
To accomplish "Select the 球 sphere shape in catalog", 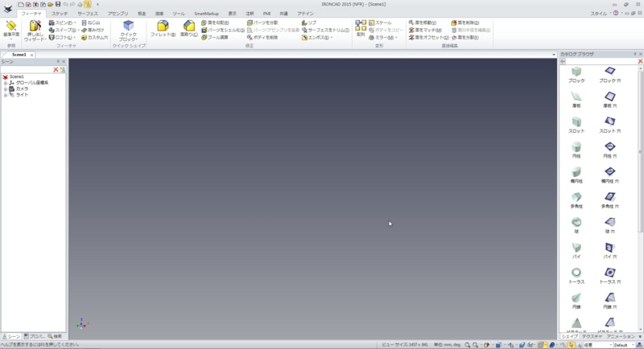I will tap(576, 225).
